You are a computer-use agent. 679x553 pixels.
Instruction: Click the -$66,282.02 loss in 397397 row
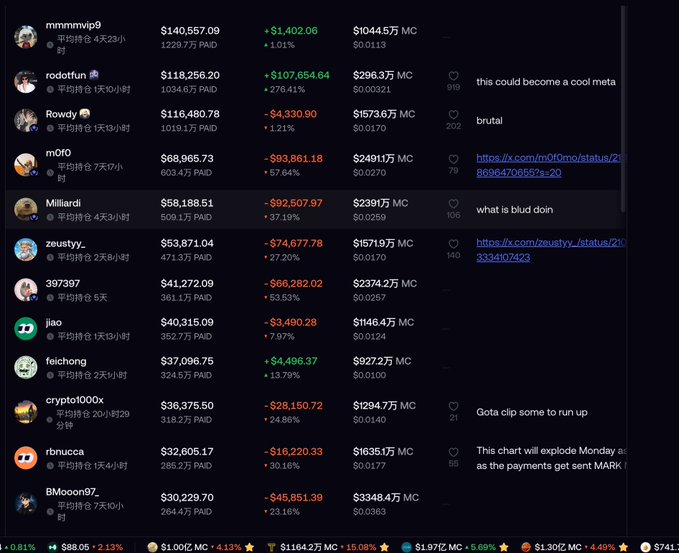pos(294,284)
